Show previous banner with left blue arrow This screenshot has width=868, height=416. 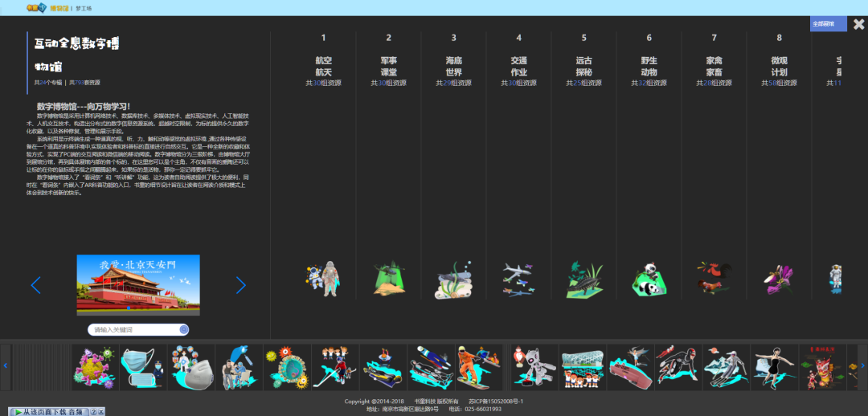[x=36, y=285]
